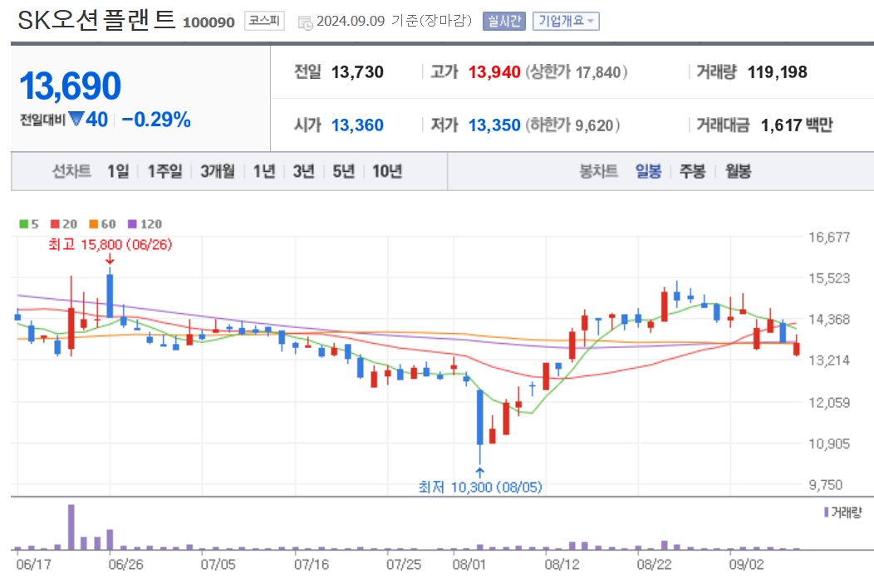Viewport: 874px width, 588px height.
Task: Click the 저가 value 13,350
Action: (494, 125)
